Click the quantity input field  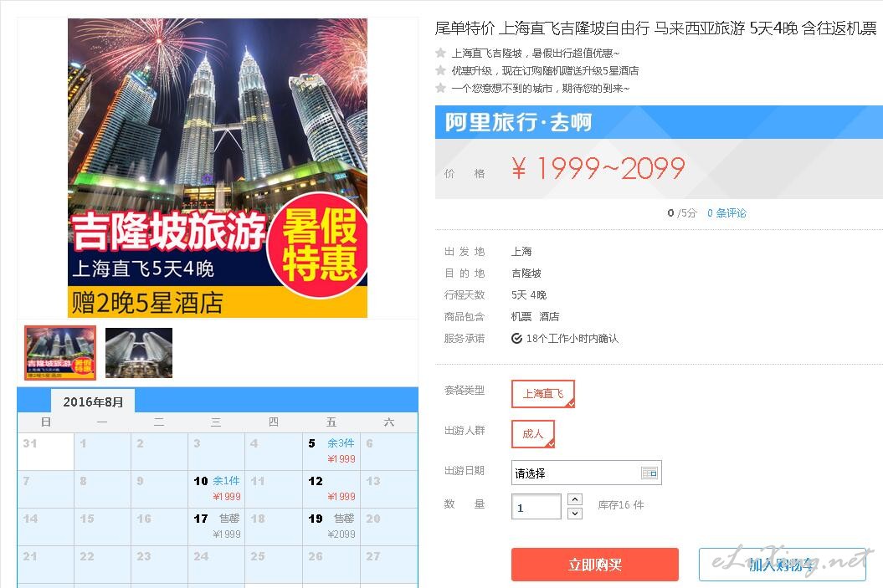[x=536, y=506]
